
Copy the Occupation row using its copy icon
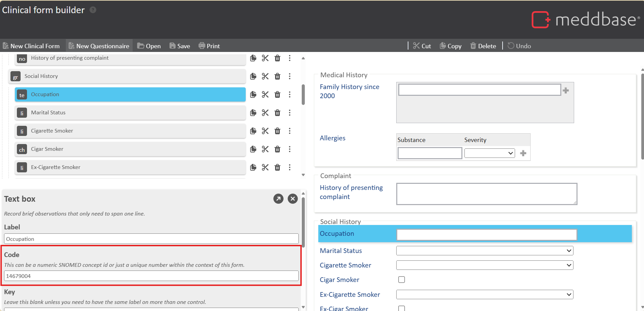[x=253, y=95]
